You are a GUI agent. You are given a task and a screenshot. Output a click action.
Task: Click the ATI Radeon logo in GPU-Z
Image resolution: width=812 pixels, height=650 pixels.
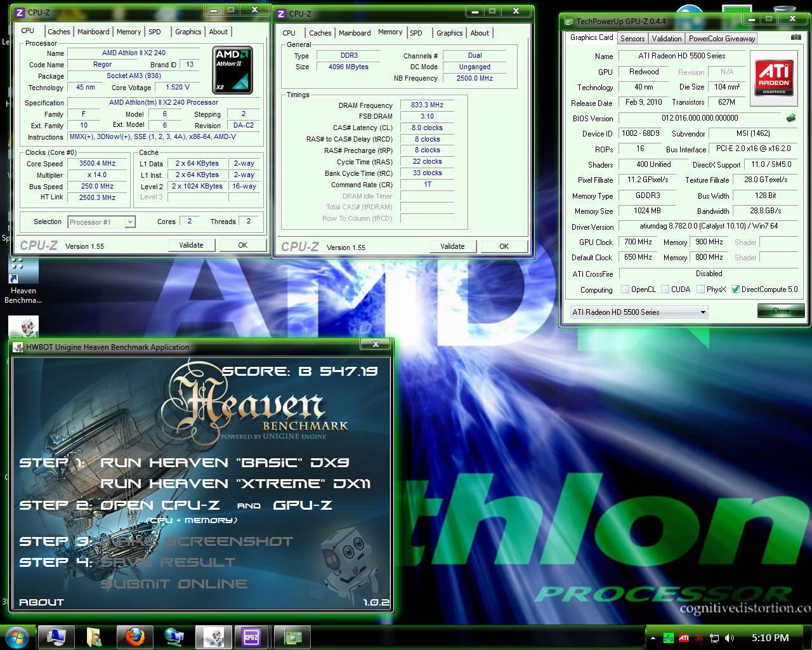coord(774,78)
